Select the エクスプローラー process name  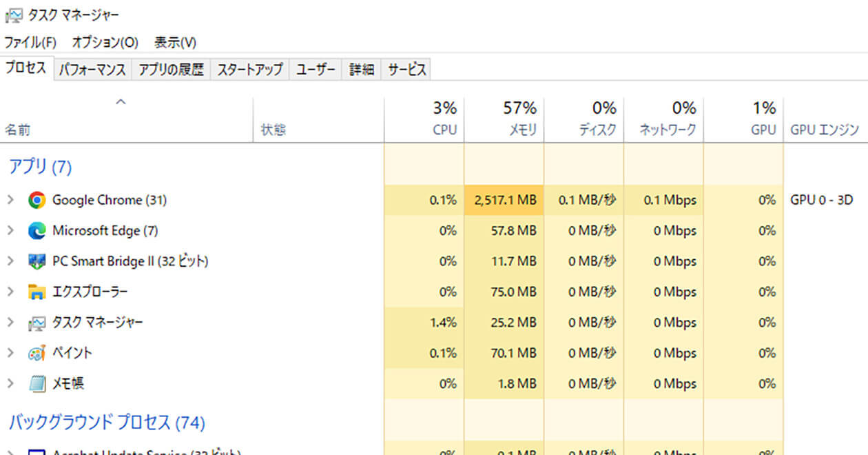(x=90, y=292)
